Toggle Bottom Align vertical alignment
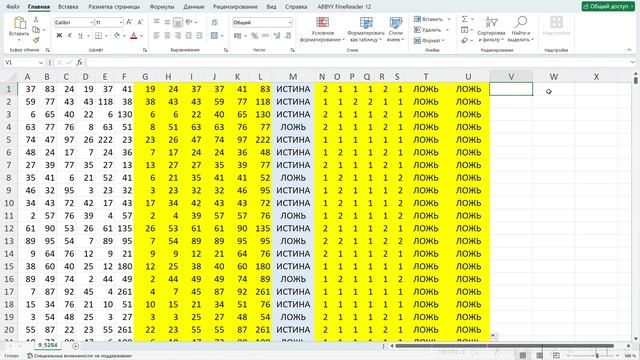Screen dimensions: 640x360 [x=178, y=22]
